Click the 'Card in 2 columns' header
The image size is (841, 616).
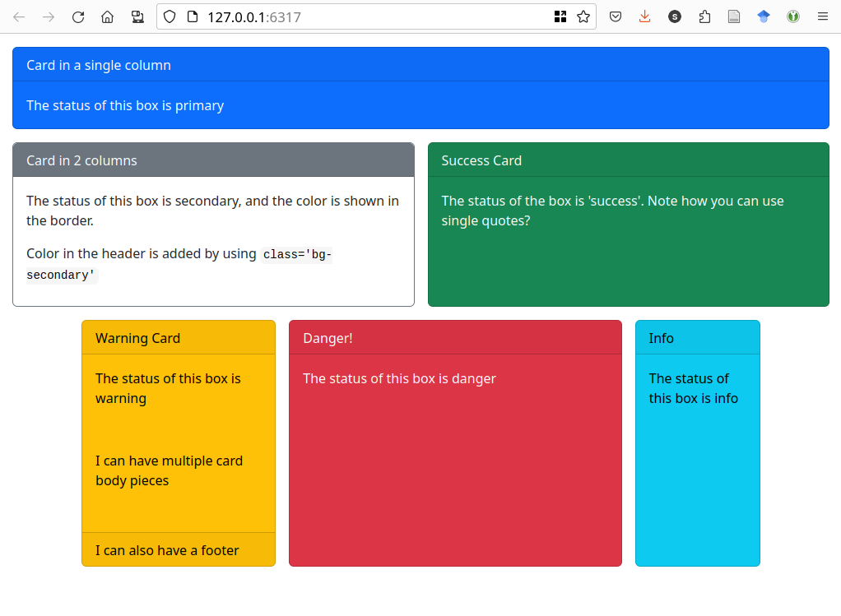pyautogui.click(x=213, y=160)
